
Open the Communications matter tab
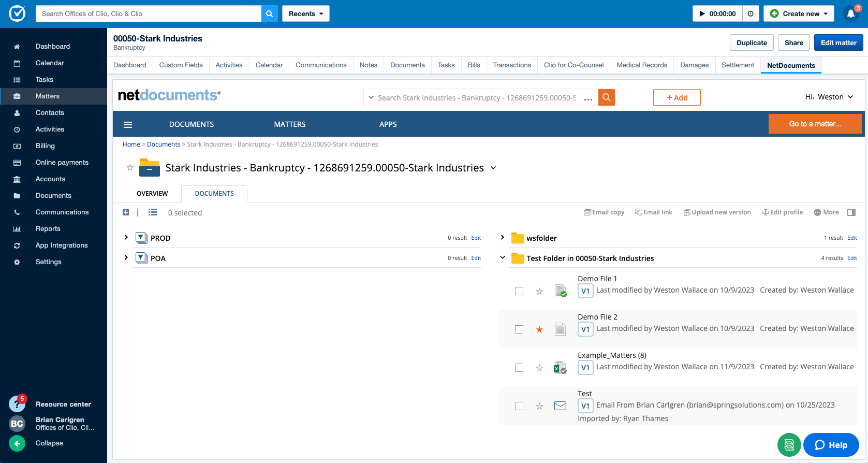(x=321, y=65)
